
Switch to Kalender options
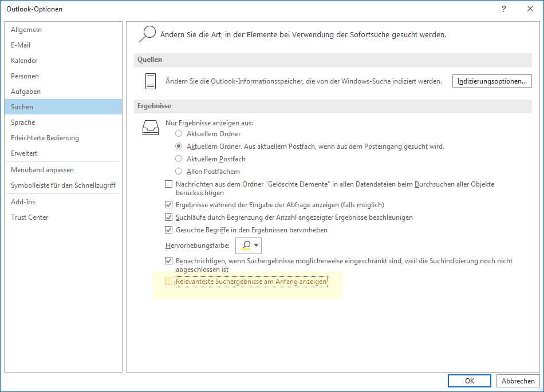click(64, 61)
